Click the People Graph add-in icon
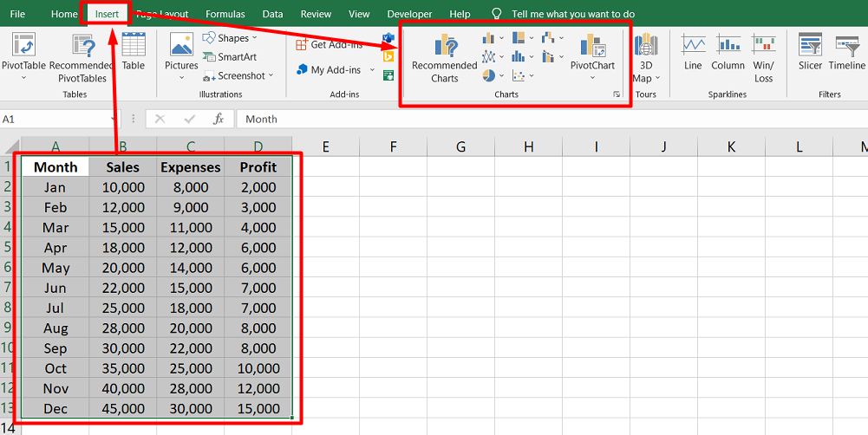The image size is (868, 435). pyautogui.click(x=388, y=75)
